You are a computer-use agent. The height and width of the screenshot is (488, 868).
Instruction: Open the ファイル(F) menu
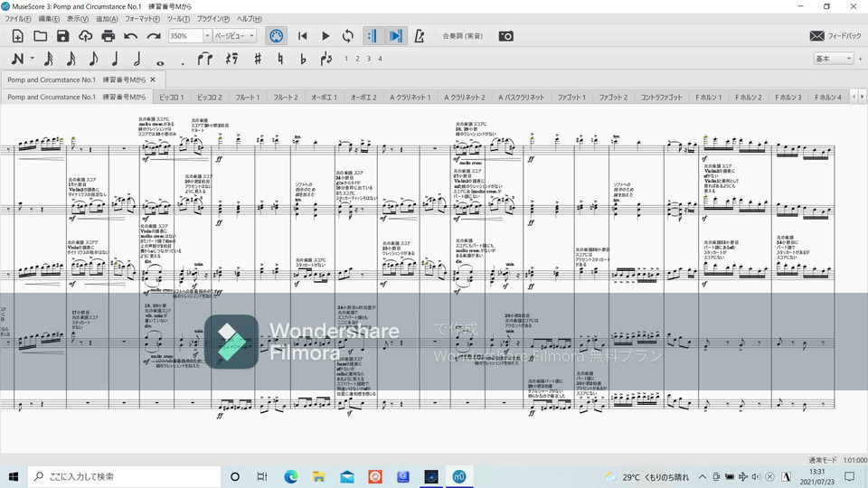18,19
